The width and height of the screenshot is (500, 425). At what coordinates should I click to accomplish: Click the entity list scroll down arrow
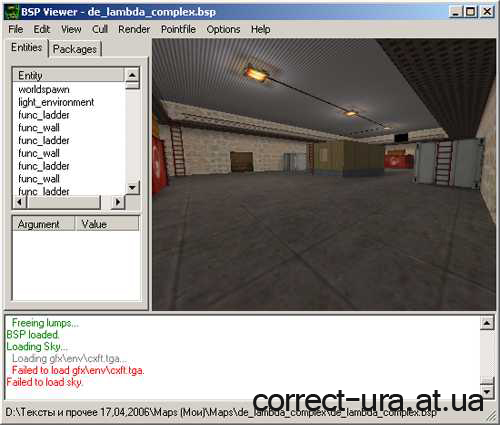point(132,188)
